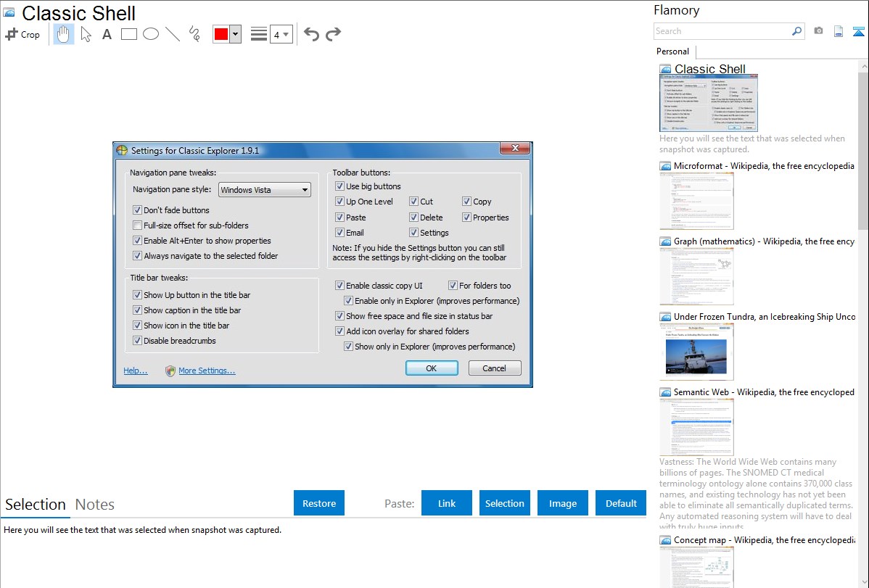Screen dimensions: 869x588
Task: Activate the hand pan tool
Action: [63, 34]
